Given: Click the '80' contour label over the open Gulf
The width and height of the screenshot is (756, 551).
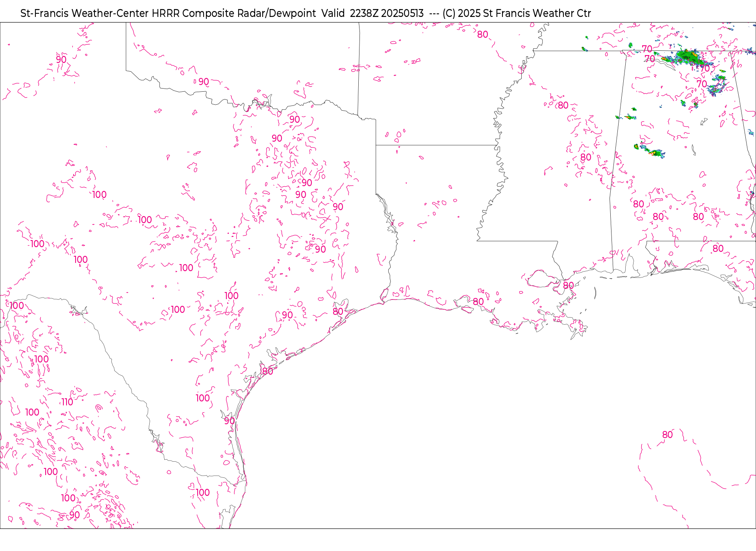Looking at the screenshot, I should (667, 435).
